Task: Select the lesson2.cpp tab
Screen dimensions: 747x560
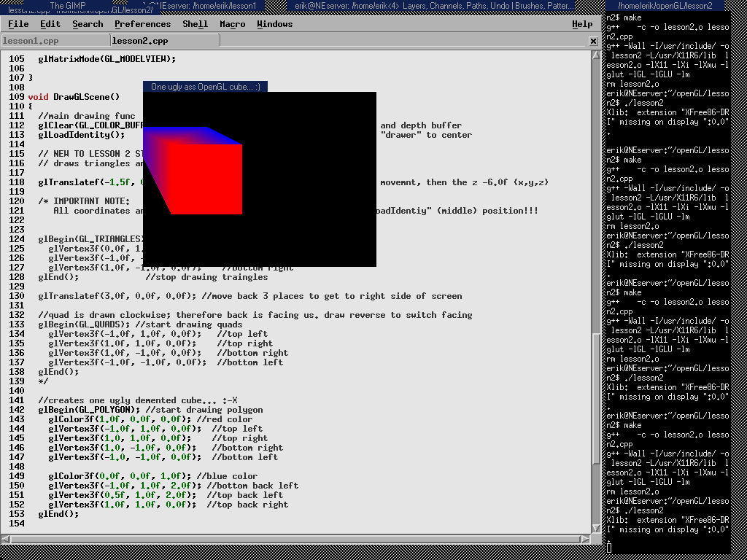Action: point(140,42)
